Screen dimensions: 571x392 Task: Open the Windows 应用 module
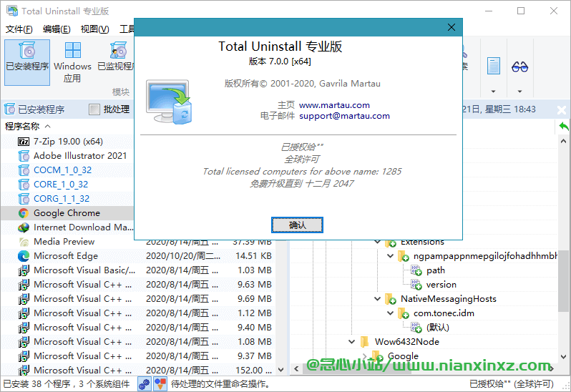tap(72, 62)
